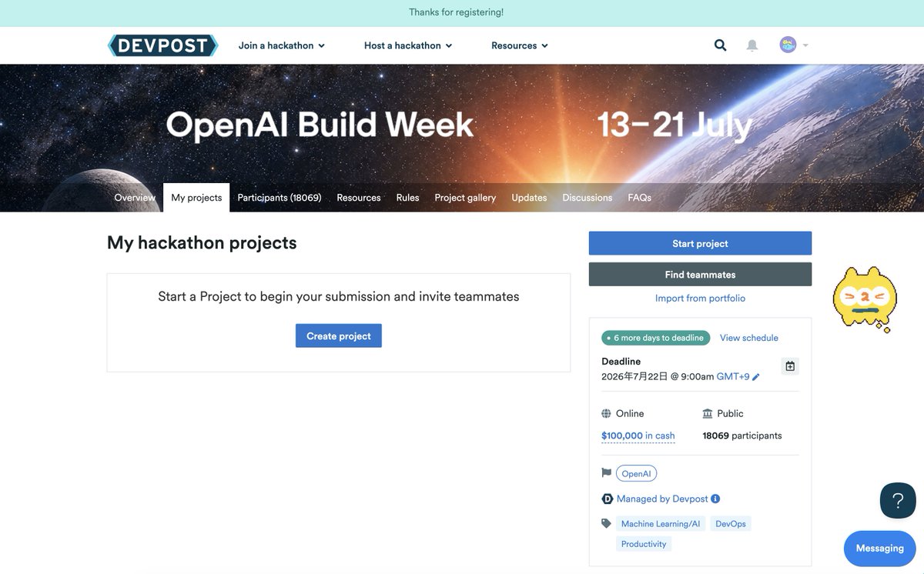The height and width of the screenshot is (574, 924).
Task: Select the DevOps tag
Action: pos(731,523)
